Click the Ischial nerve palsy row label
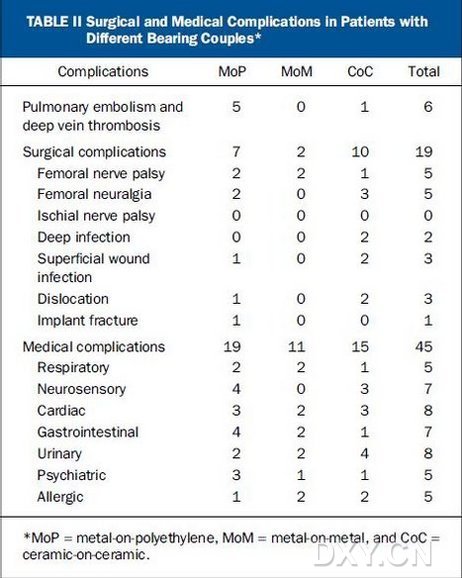Viewport: 462px width, 578px height. click(96, 216)
